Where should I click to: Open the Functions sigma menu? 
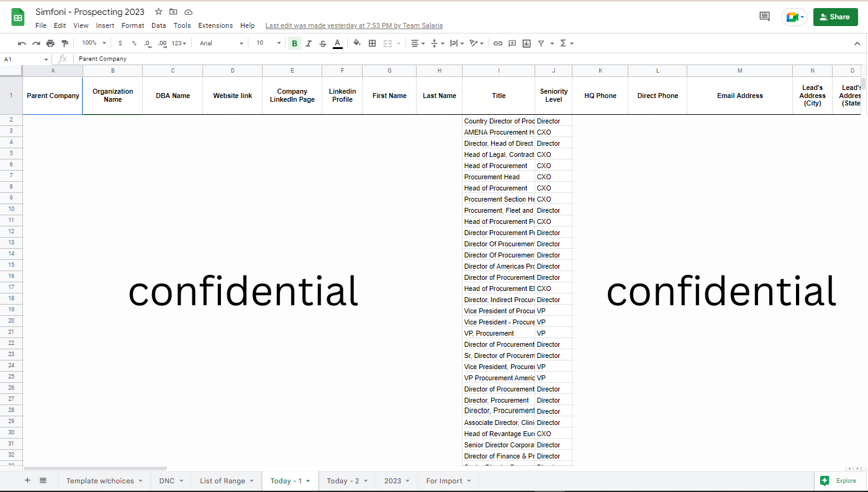566,43
